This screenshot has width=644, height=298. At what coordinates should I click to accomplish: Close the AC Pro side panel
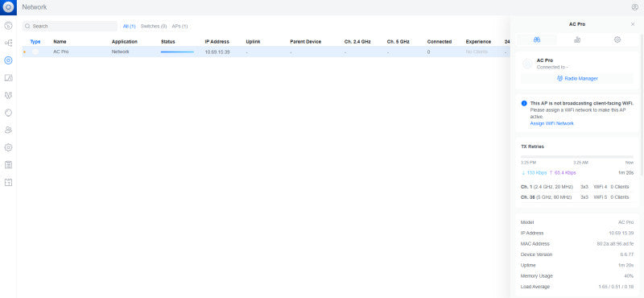(x=633, y=24)
